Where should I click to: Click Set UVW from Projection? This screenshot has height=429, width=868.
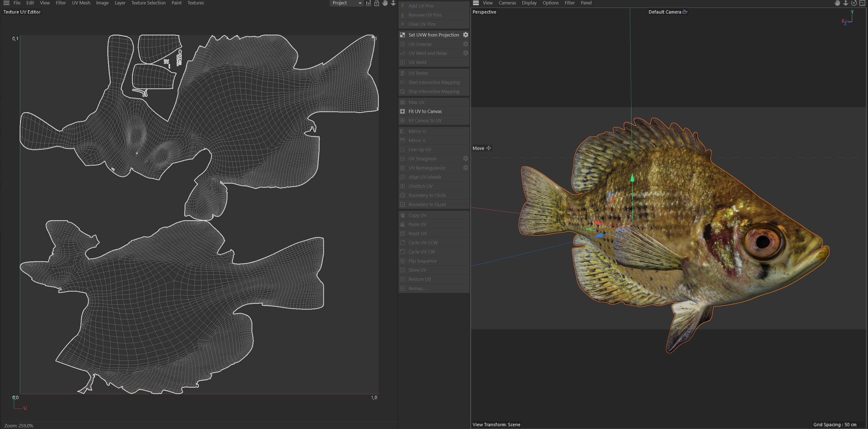[433, 35]
